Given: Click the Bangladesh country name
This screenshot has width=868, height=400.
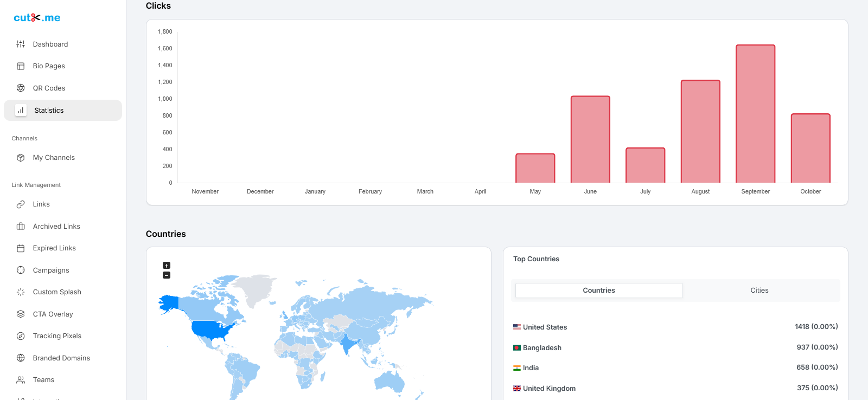Looking at the screenshot, I should (542, 348).
